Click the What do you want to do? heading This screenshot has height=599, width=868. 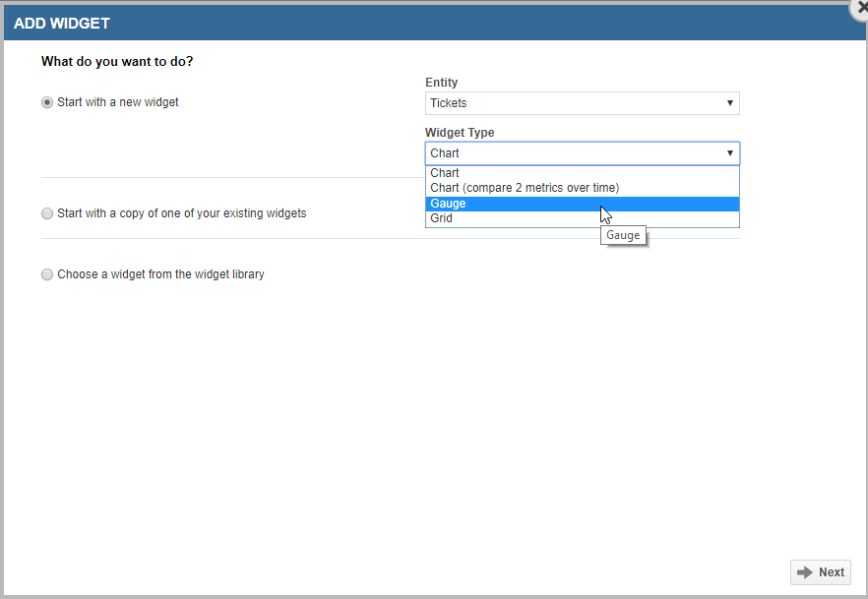117,61
